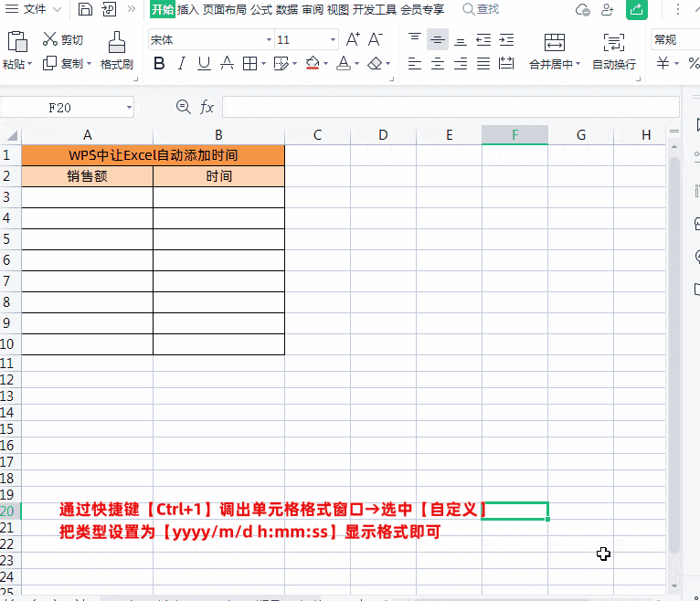This screenshot has width=700, height=601.
Task: Click the cell borders icon
Action: (x=249, y=64)
